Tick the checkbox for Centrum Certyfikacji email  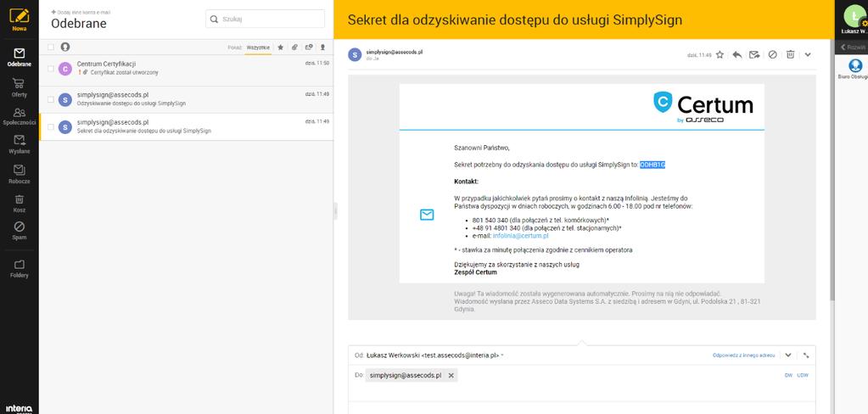(x=51, y=69)
